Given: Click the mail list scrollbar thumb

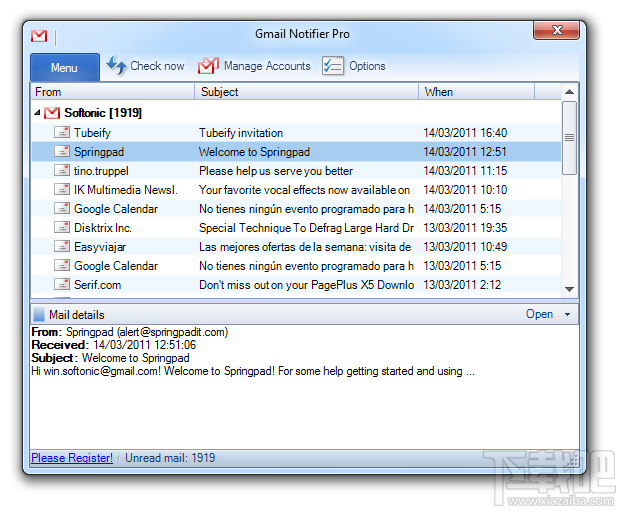Looking at the screenshot, I should point(569,137).
